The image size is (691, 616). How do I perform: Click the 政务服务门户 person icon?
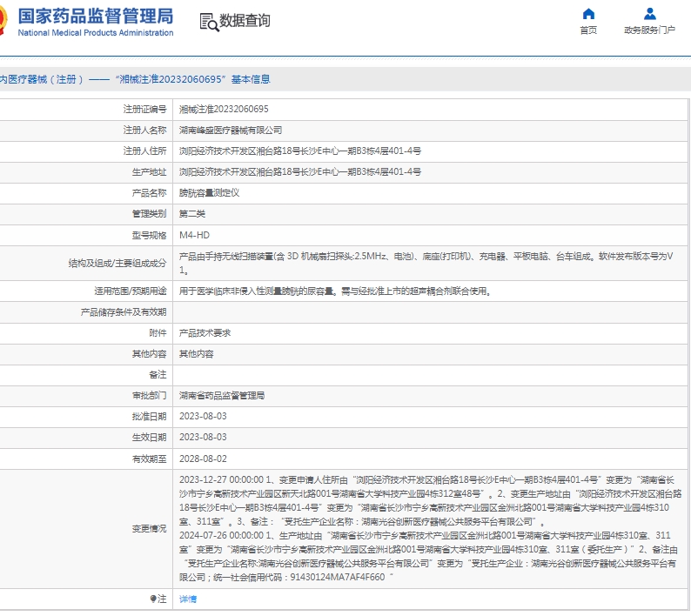[649, 14]
